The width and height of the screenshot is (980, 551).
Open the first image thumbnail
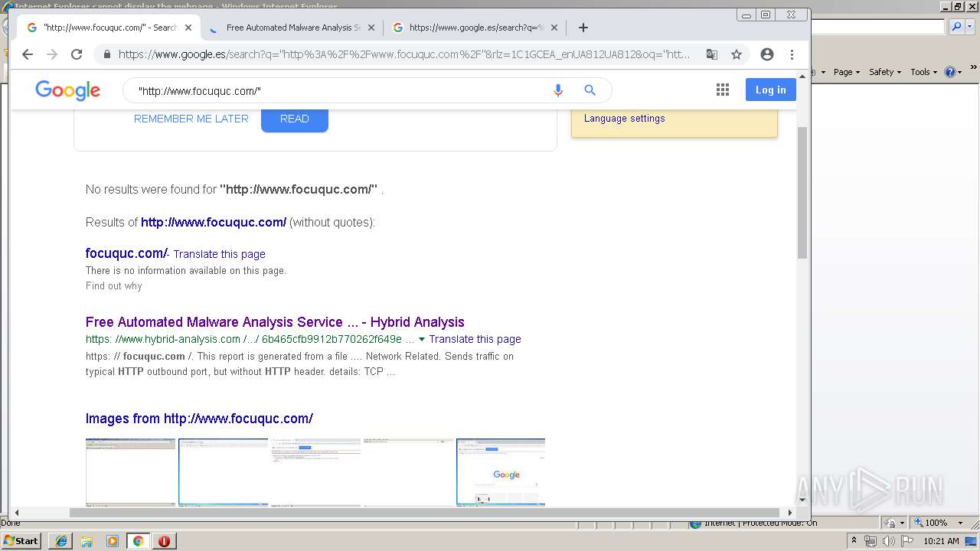point(131,472)
